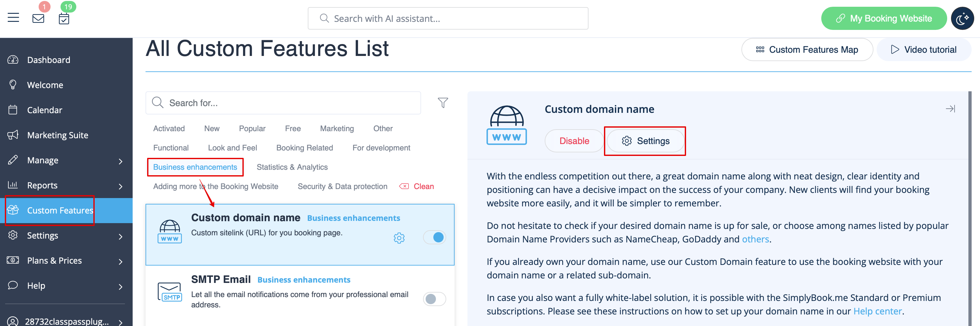Click the Search for... input field

(x=283, y=103)
